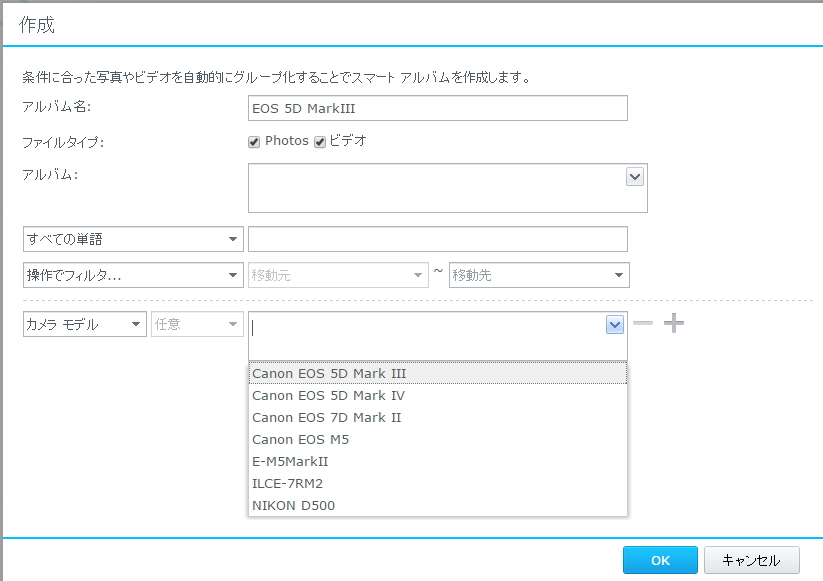Open the すべての単語 dropdown
Screen dimensions: 823x581
[133, 239]
